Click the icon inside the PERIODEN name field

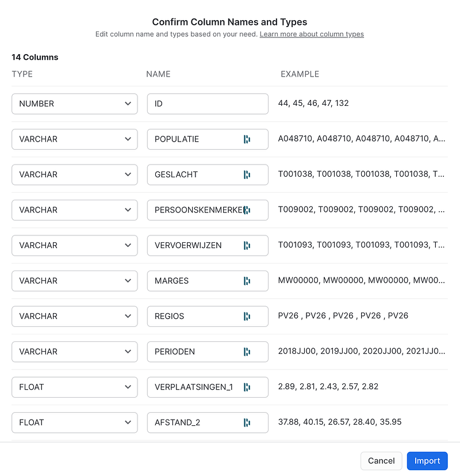[247, 352]
